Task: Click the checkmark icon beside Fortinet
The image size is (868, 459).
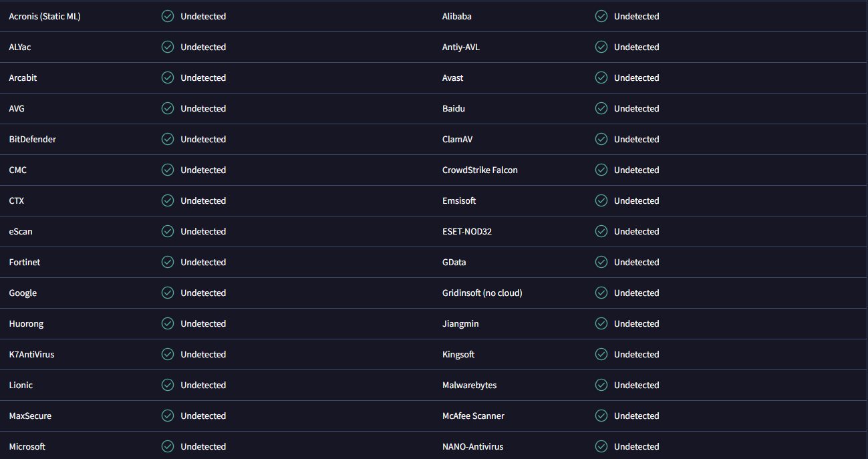Action: (168, 262)
